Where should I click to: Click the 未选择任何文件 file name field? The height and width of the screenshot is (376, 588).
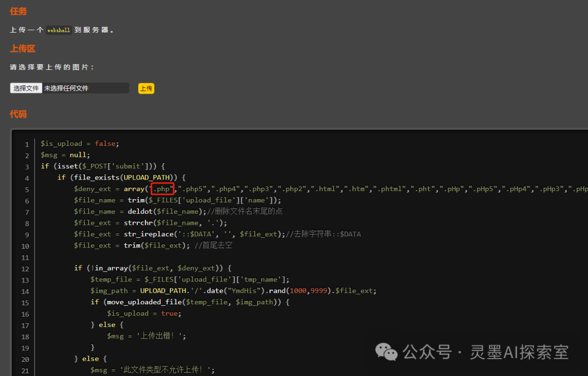[85, 88]
